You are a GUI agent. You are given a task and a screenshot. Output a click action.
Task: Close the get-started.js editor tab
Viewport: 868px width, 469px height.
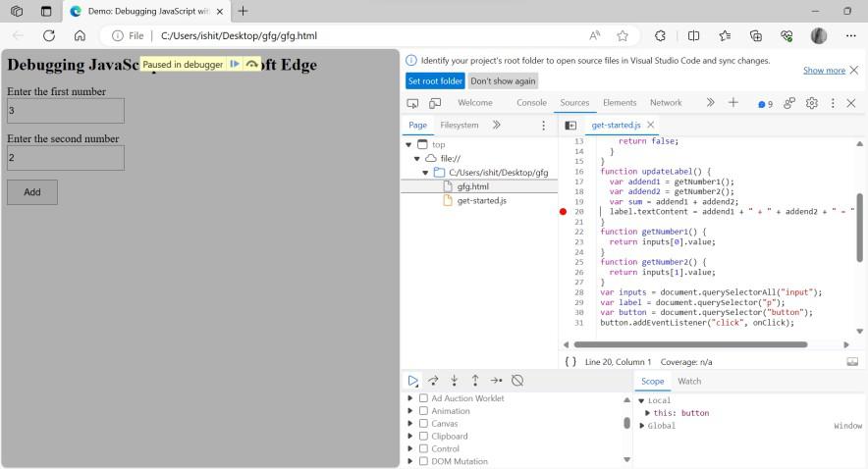click(x=650, y=125)
